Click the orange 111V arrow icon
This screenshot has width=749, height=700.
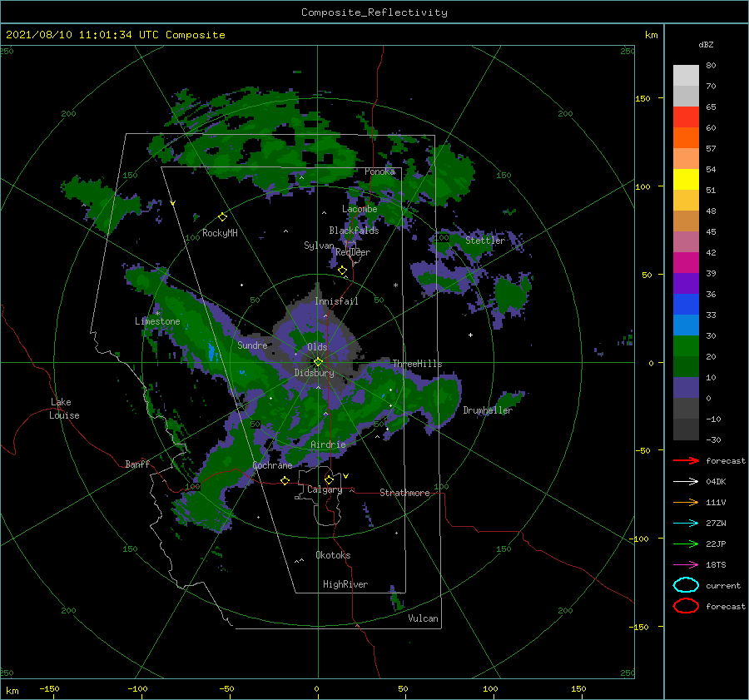coord(686,502)
